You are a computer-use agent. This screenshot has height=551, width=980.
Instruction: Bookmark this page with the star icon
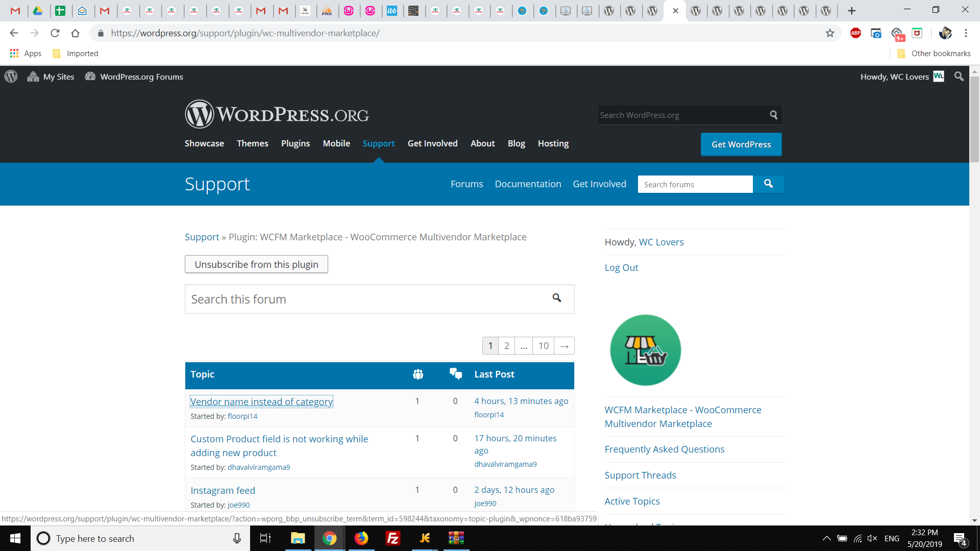coord(830,33)
